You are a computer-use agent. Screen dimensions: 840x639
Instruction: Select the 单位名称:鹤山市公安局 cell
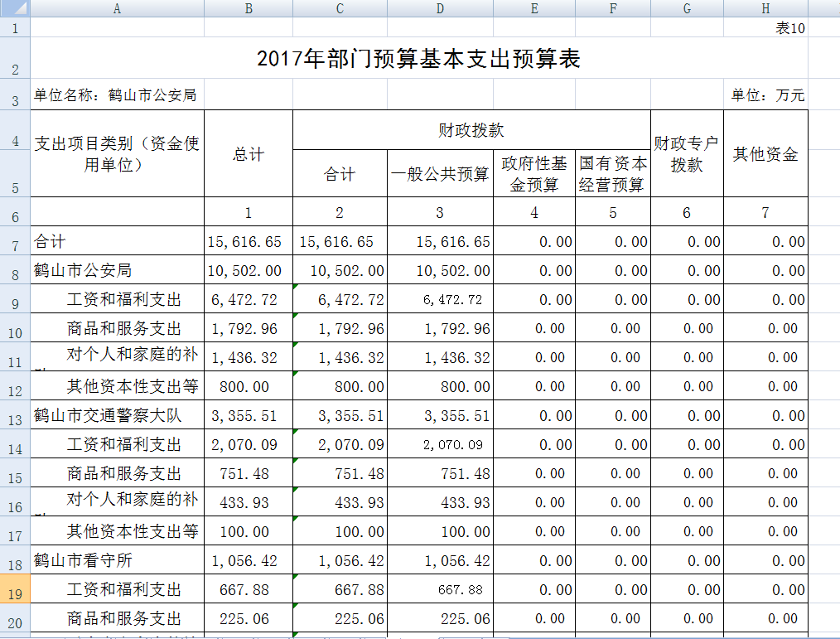click(116, 95)
